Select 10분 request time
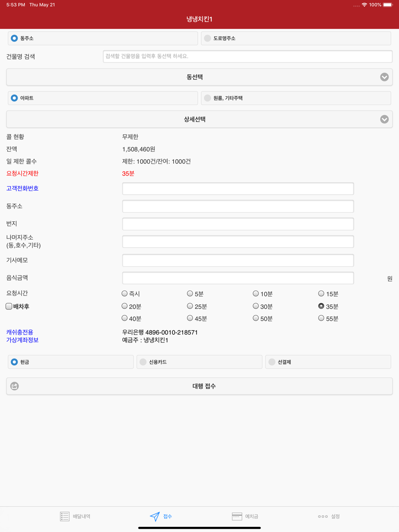 256,294
